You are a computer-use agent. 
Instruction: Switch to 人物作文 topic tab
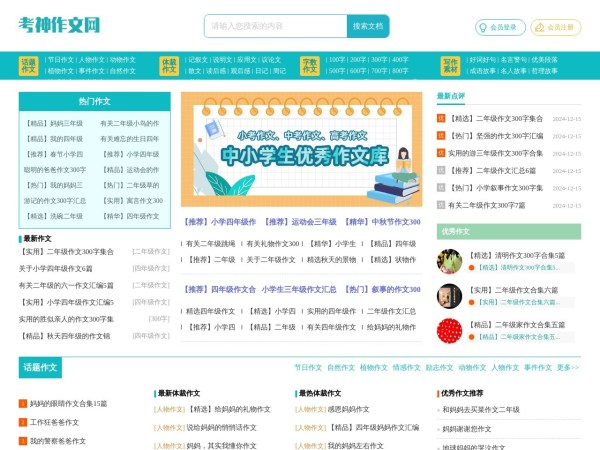(x=502, y=367)
